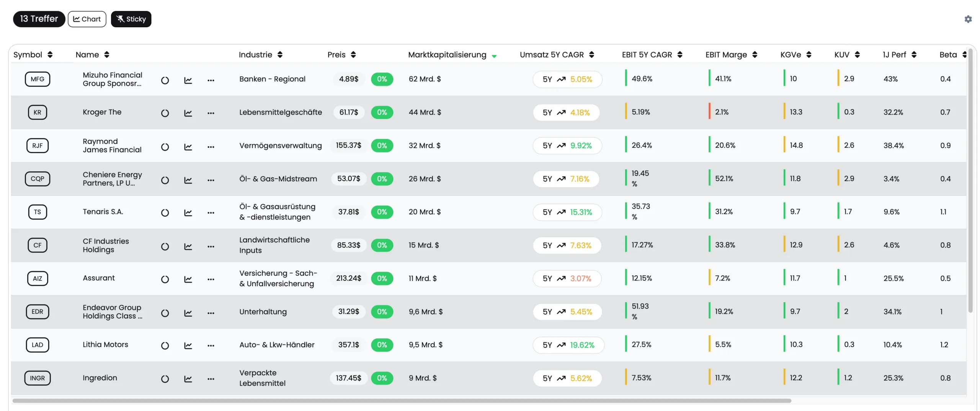Open chart icon for Endeavor Group Holdings

pyautogui.click(x=188, y=313)
